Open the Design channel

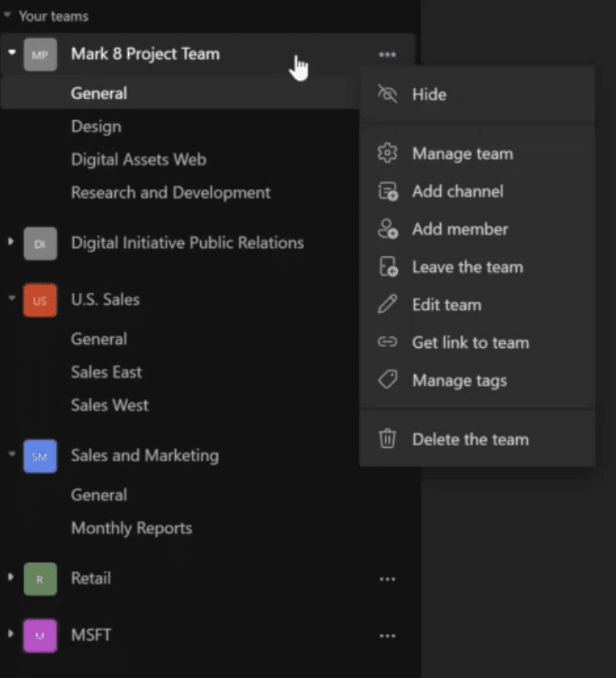click(x=96, y=127)
